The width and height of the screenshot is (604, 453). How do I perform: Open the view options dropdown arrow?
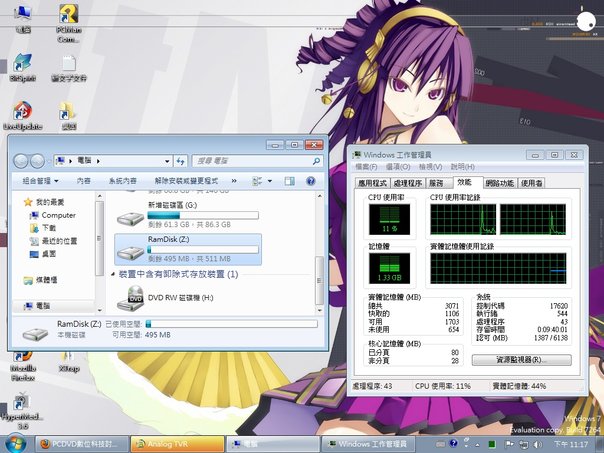pyautogui.click(x=270, y=181)
